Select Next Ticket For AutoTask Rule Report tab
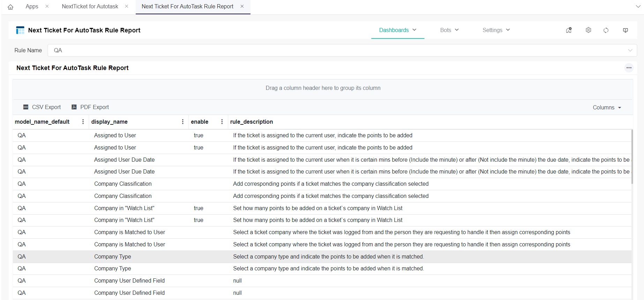This screenshot has height=300, width=644. [187, 6]
